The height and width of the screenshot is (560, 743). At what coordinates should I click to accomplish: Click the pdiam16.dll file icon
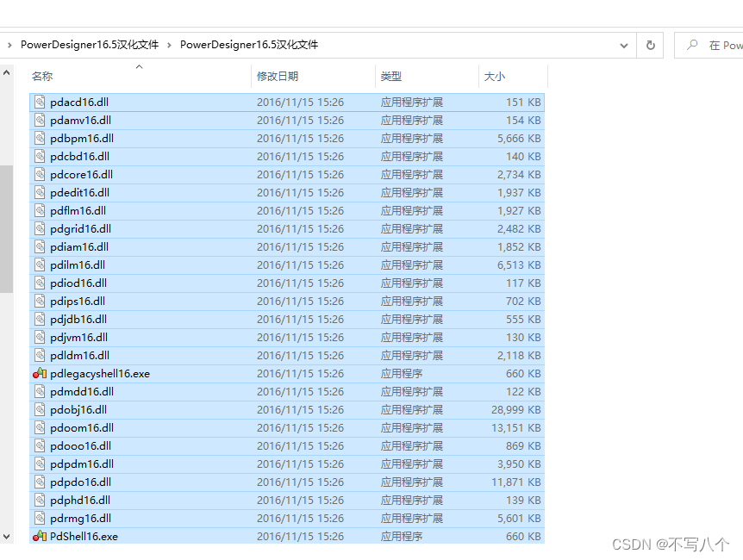40,246
